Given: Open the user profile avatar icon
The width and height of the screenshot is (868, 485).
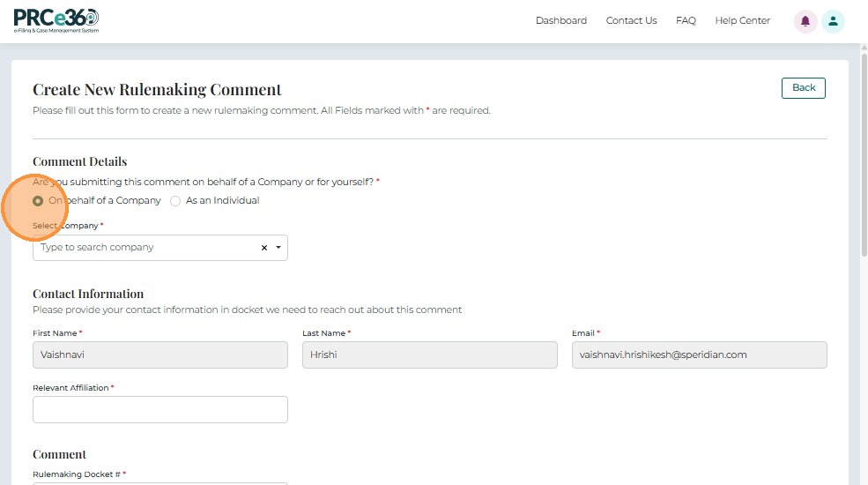Looking at the screenshot, I should [x=833, y=21].
